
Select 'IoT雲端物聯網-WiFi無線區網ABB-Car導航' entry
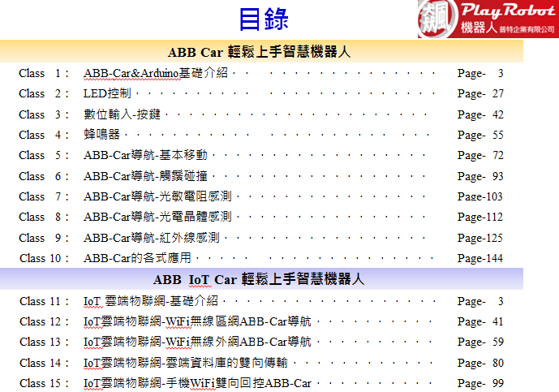pos(197,321)
